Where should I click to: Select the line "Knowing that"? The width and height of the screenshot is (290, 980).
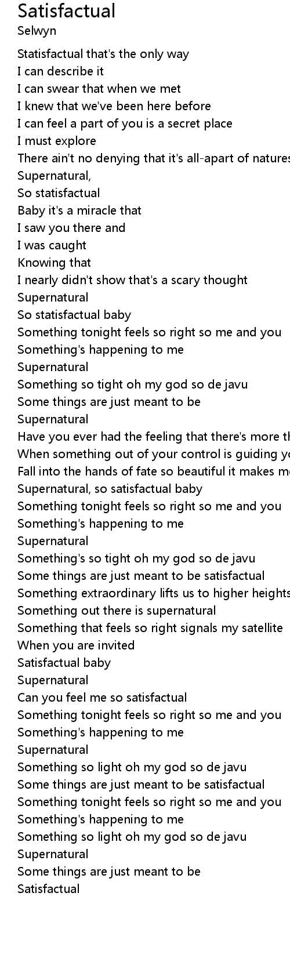point(55,263)
